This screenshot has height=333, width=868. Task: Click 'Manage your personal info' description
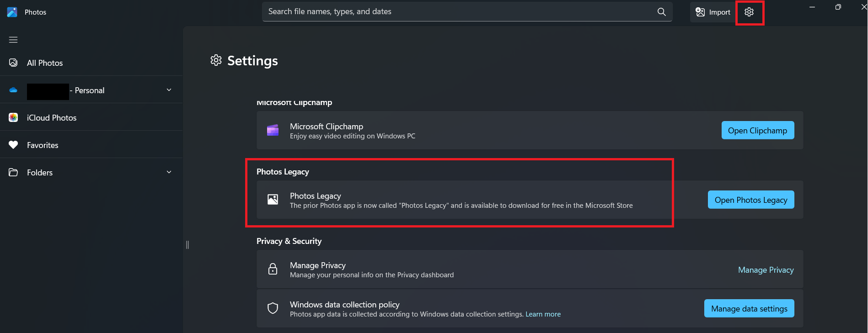372,275
